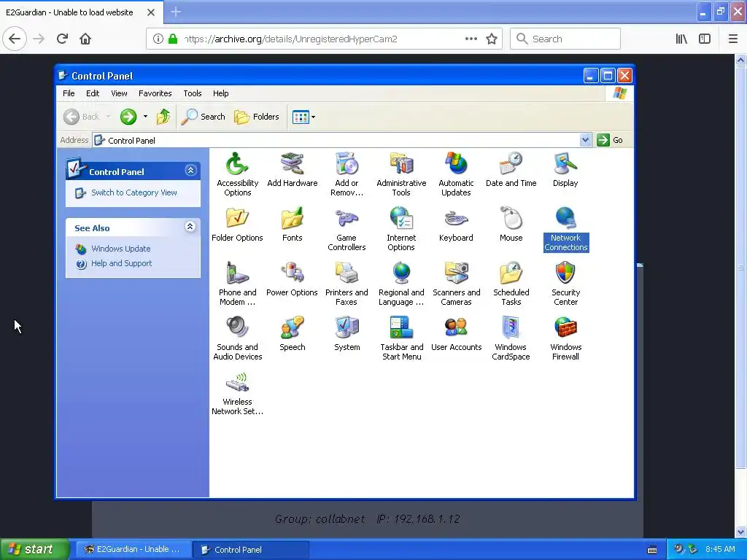This screenshot has width=747, height=560.
Task: Open the browser hamburger menu
Action: click(732, 39)
